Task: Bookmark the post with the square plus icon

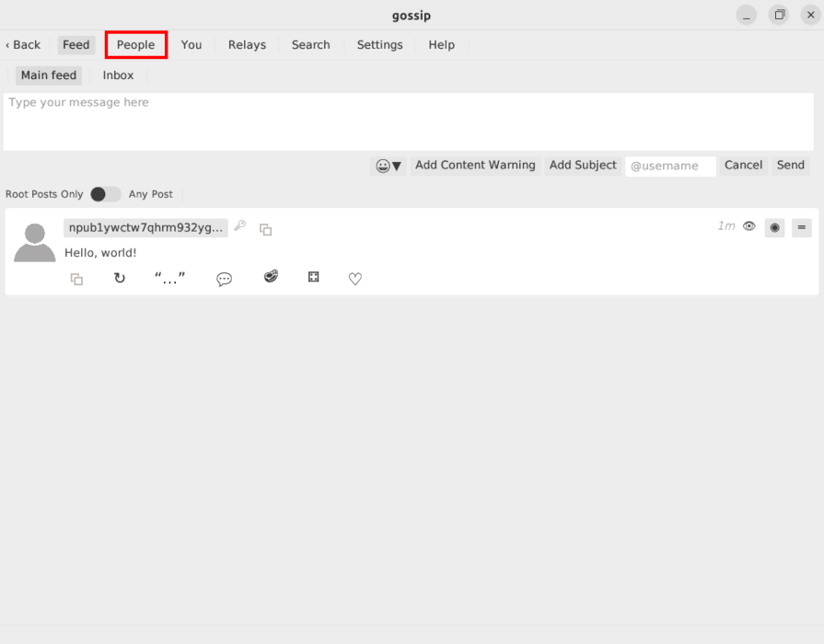Action: point(313,277)
